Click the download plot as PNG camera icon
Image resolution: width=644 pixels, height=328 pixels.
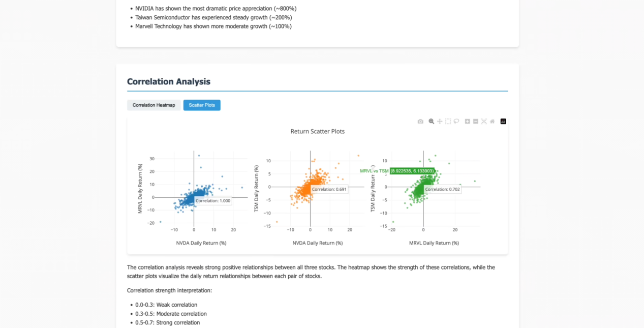420,122
